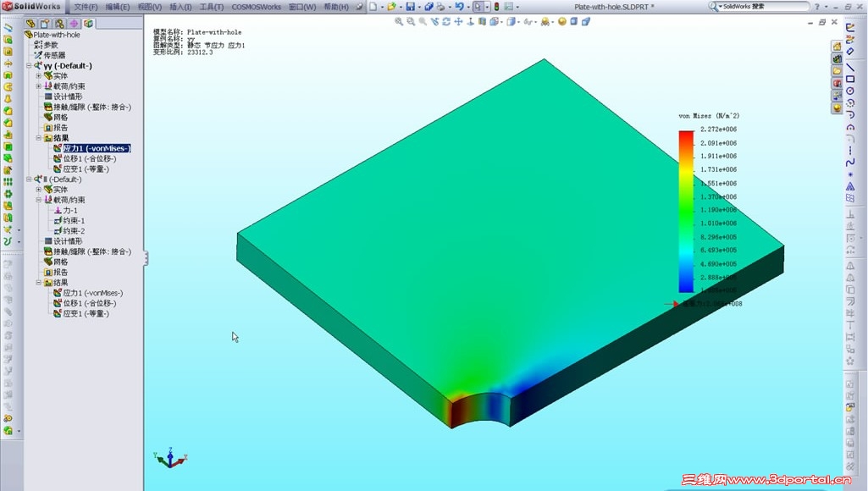
Task: Open the ConfigurationManager tab
Action: [59, 23]
